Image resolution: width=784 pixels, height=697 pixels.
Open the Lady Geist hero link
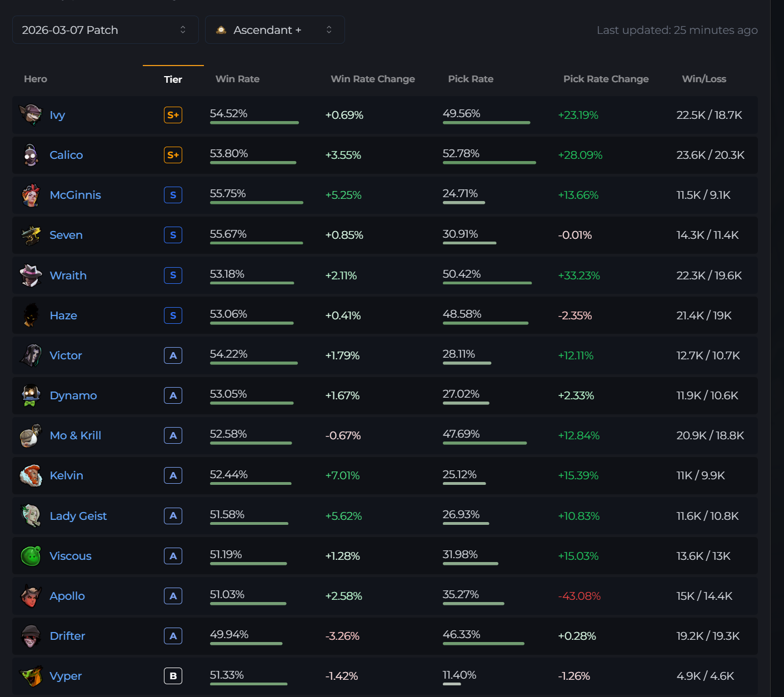coord(78,516)
